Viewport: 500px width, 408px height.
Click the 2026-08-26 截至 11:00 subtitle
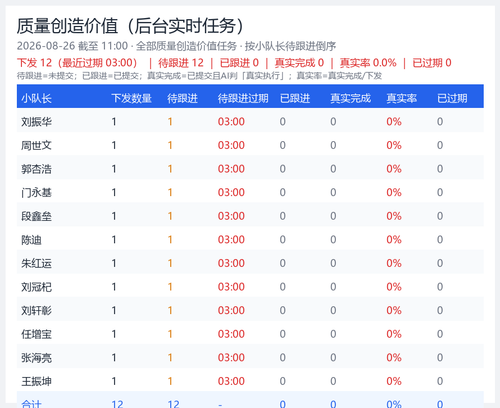coord(72,46)
